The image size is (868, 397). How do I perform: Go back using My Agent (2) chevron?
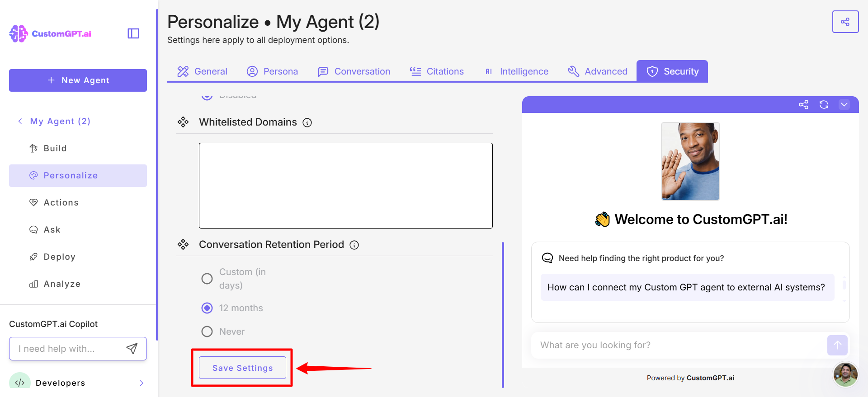(x=20, y=121)
